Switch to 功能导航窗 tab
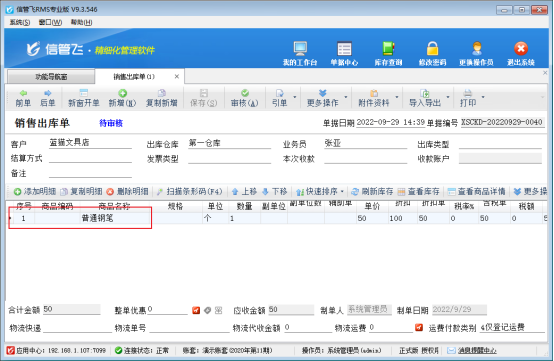The width and height of the screenshot is (554, 361). click(x=51, y=77)
